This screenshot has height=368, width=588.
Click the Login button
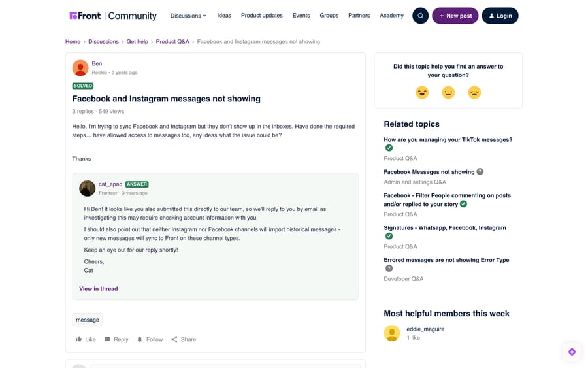[500, 16]
